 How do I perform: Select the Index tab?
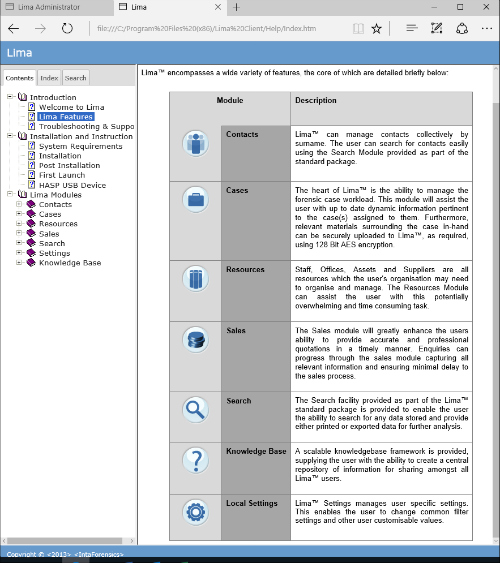[49, 78]
